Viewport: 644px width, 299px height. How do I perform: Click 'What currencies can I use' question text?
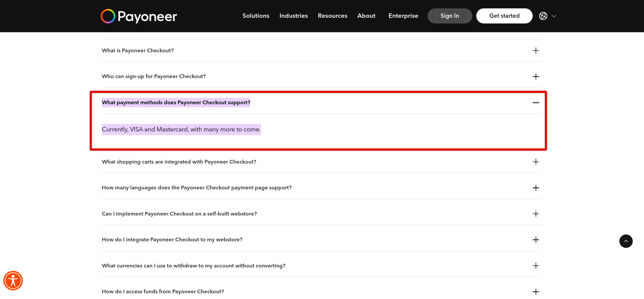[x=194, y=266]
